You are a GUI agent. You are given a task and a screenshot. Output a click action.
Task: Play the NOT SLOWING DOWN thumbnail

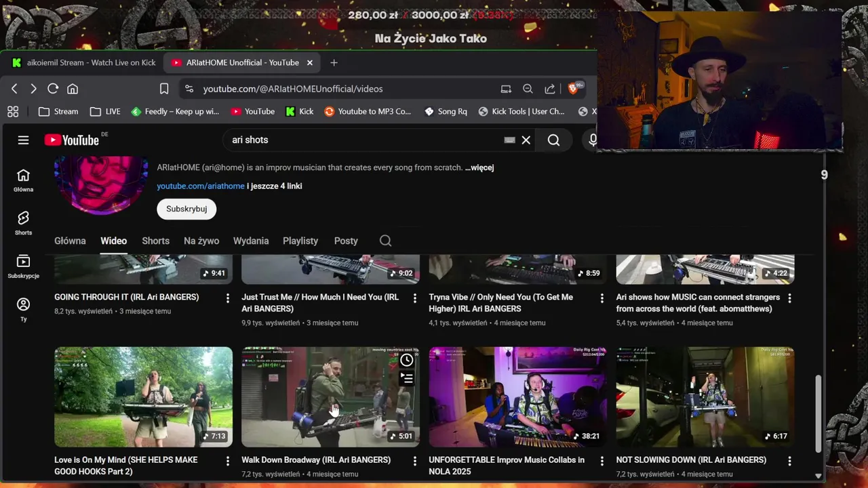point(705,397)
